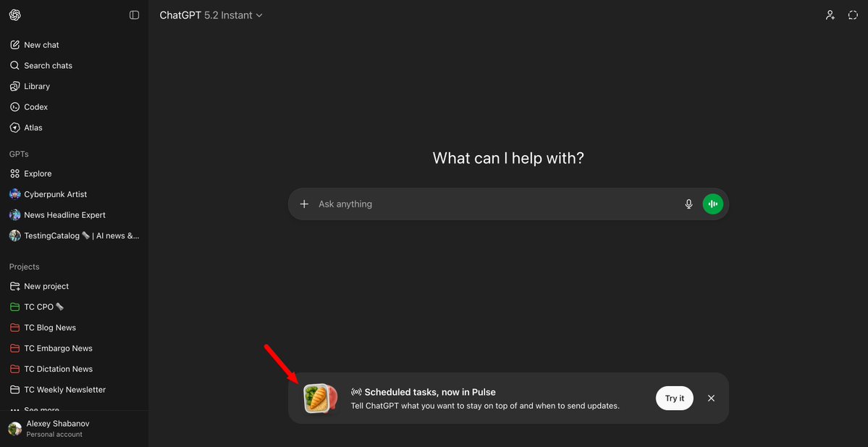Collapse the sidebar with the panel icon
This screenshot has height=447, width=868.
[134, 15]
